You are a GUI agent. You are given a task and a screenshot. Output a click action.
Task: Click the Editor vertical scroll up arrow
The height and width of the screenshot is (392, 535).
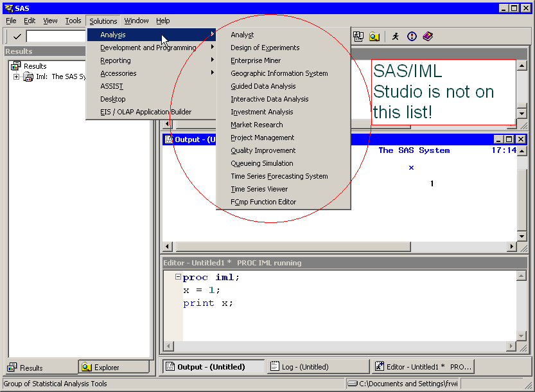(x=521, y=276)
